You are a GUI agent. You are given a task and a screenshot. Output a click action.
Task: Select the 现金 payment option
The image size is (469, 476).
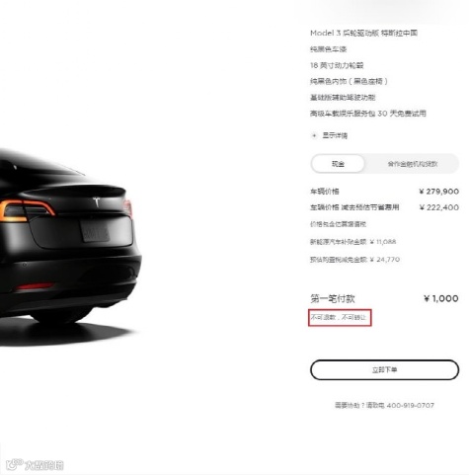coord(338,164)
